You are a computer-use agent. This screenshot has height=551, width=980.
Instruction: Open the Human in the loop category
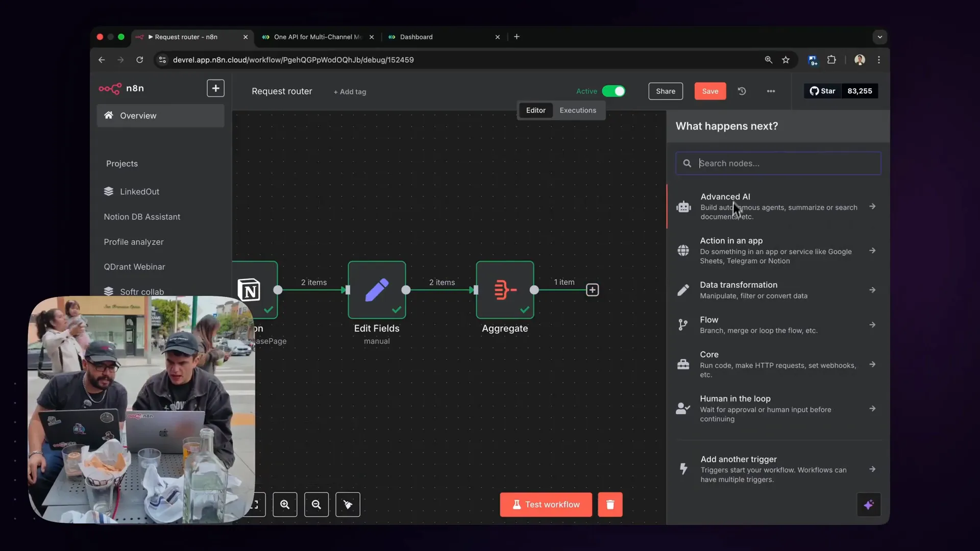point(778,409)
